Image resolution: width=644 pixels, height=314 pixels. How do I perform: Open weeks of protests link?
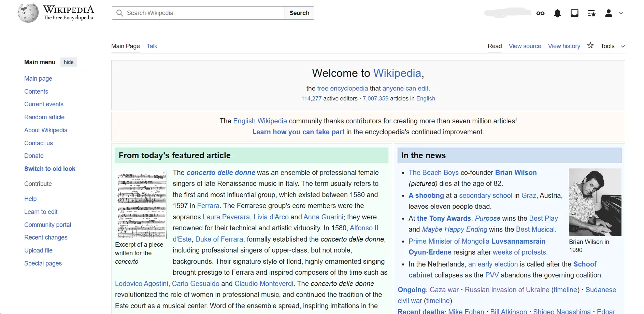coord(519,252)
